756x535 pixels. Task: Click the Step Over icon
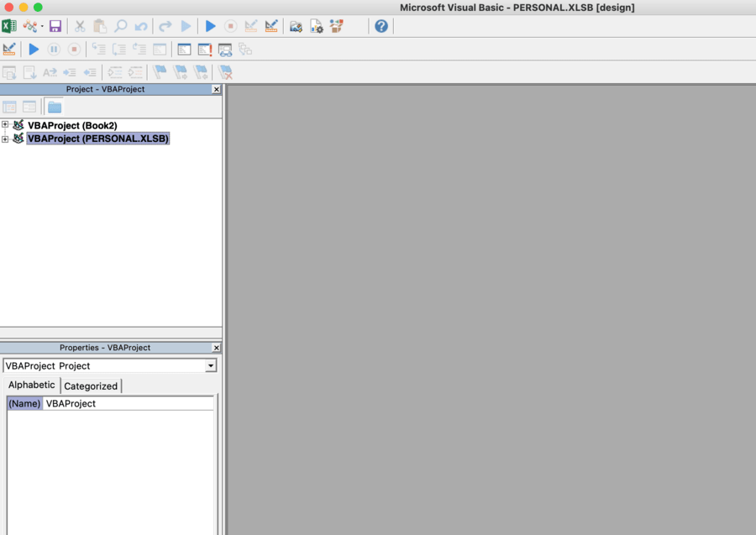click(118, 50)
